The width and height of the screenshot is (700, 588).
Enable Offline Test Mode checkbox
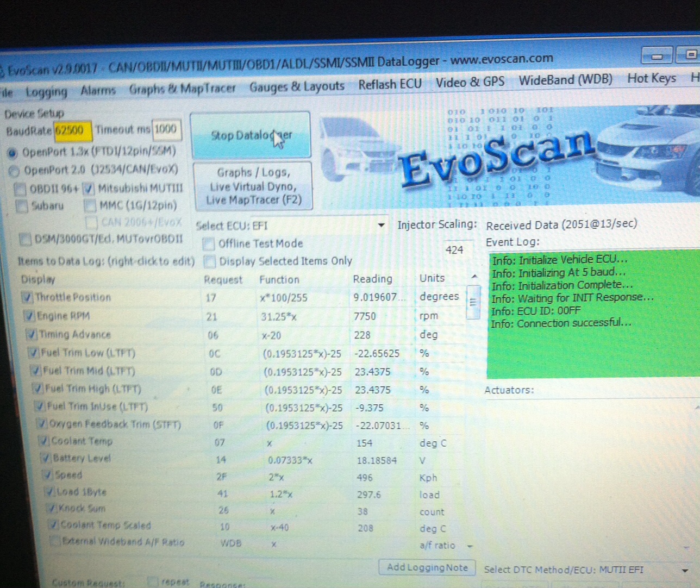(x=209, y=244)
